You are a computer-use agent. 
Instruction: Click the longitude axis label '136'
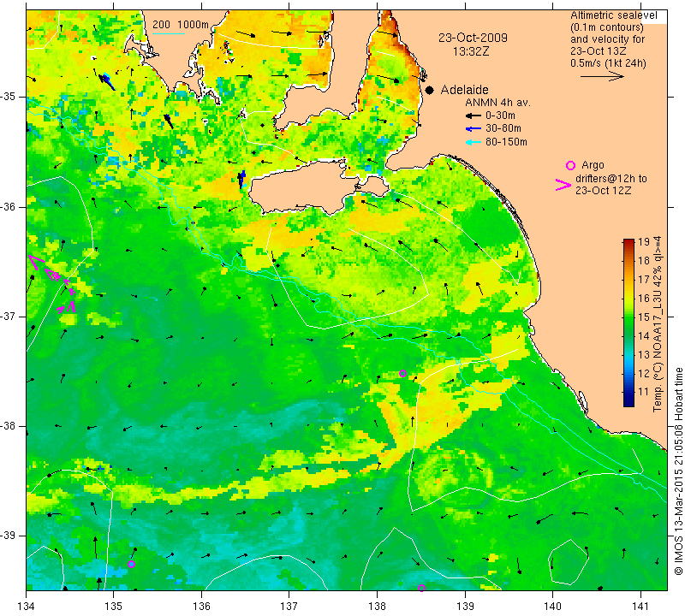click(201, 606)
